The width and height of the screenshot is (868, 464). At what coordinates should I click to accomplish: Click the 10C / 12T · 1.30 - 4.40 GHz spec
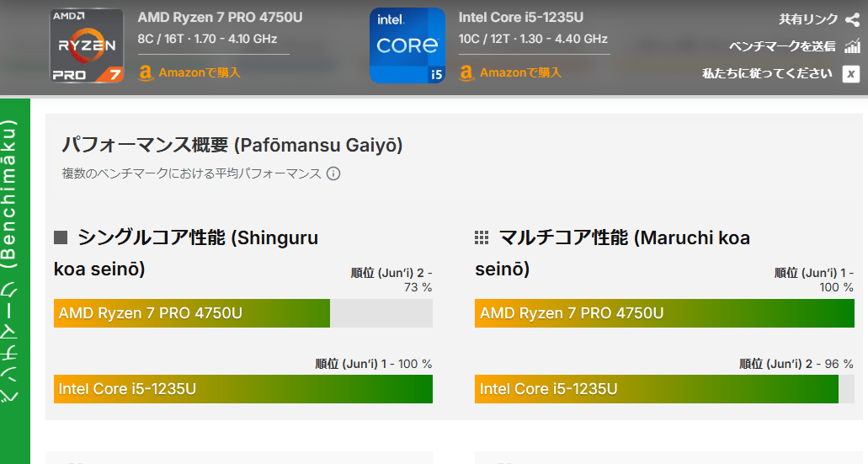[533, 40]
